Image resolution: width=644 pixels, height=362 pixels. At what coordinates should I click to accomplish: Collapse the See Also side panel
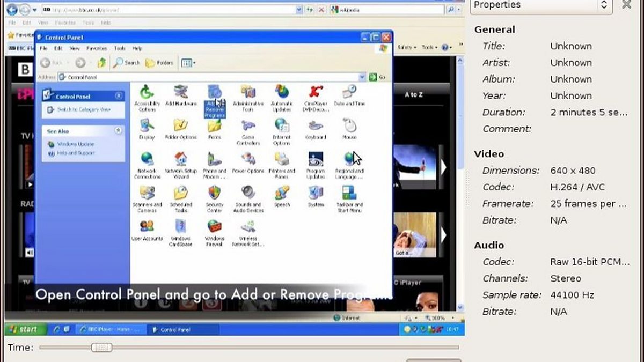coord(118,131)
